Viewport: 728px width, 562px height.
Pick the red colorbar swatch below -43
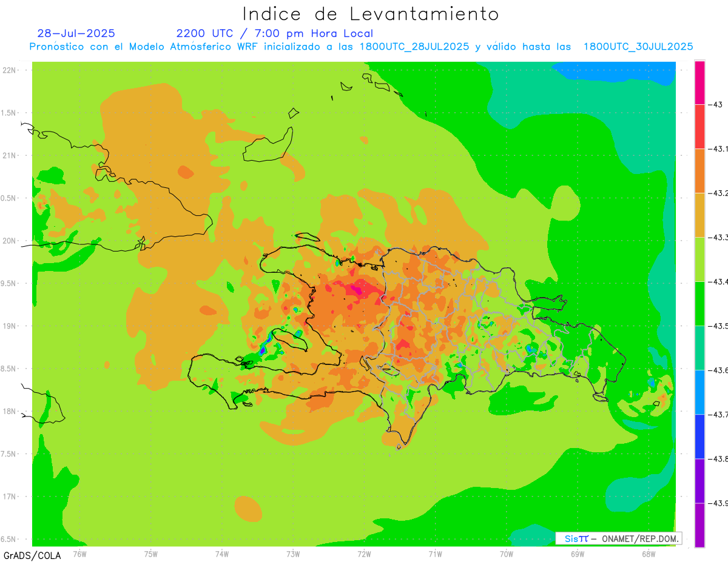point(699,126)
